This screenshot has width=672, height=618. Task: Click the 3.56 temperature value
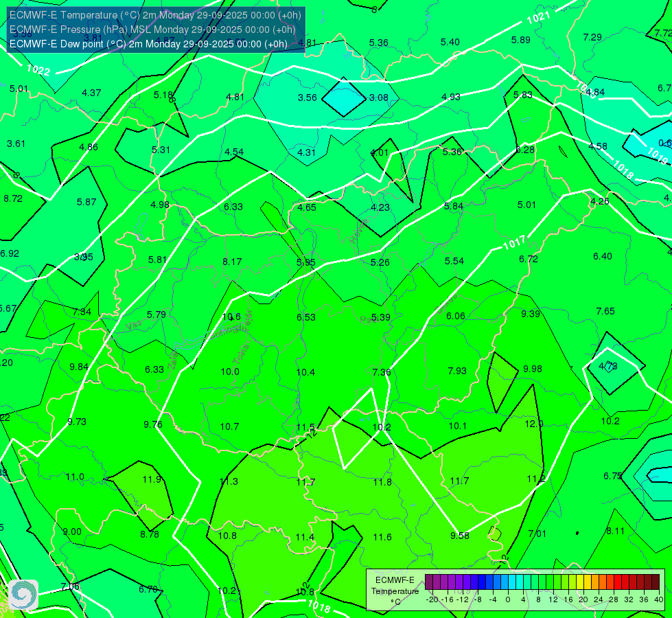click(308, 98)
